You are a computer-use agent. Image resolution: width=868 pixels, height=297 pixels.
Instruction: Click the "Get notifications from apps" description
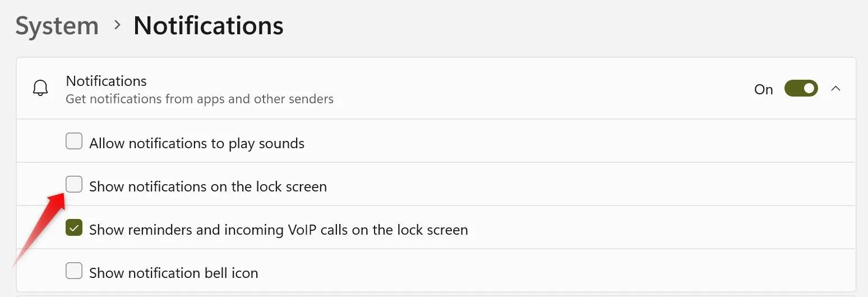200,99
